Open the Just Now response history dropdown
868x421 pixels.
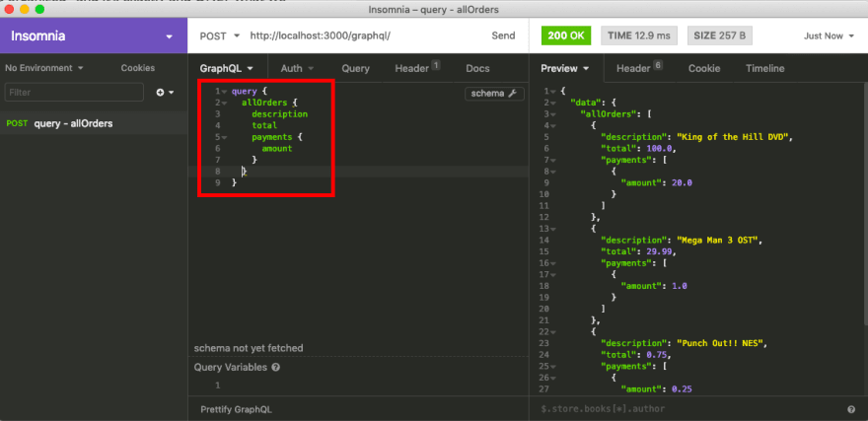pyautogui.click(x=829, y=36)
